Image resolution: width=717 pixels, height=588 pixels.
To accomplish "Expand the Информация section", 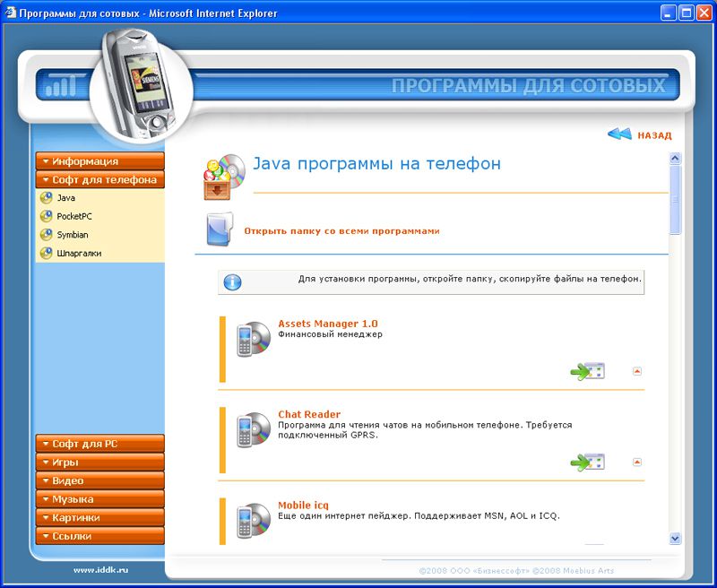I will pos(99,161).
